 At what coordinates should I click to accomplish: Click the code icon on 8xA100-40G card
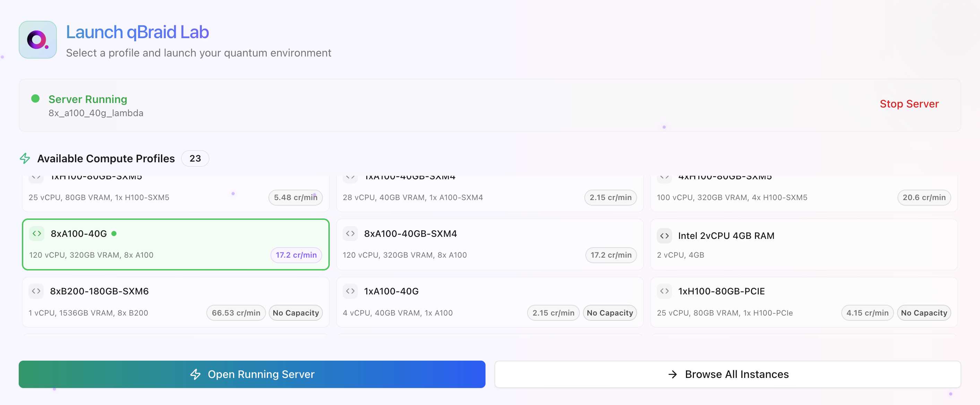[x=37, y=233]
